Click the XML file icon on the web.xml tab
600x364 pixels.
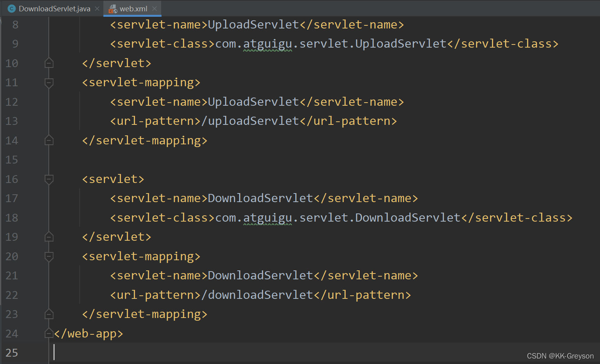(113, 9)
